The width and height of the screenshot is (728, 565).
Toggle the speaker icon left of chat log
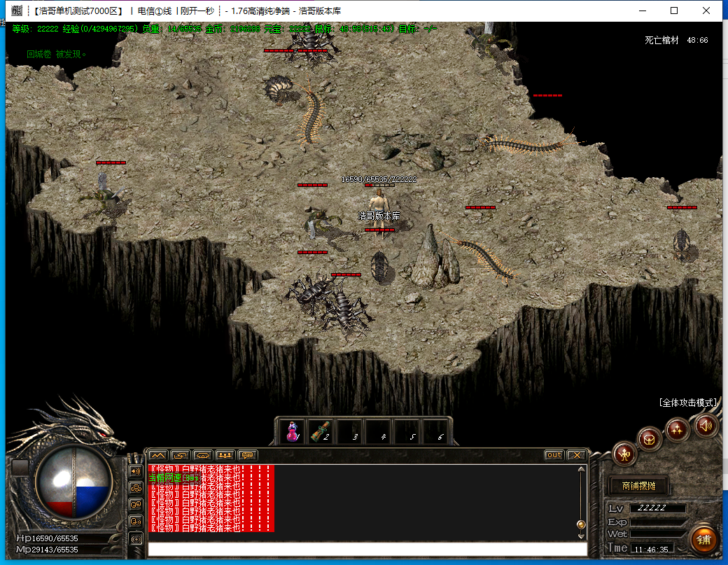[x=136, y=471]
